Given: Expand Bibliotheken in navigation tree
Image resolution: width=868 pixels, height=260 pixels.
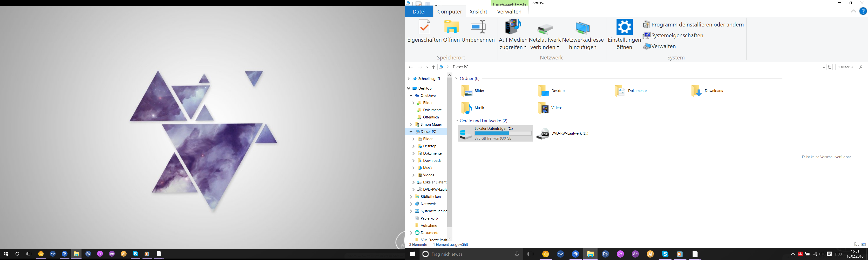Looking at the screenshot, I should click(411, 197).
